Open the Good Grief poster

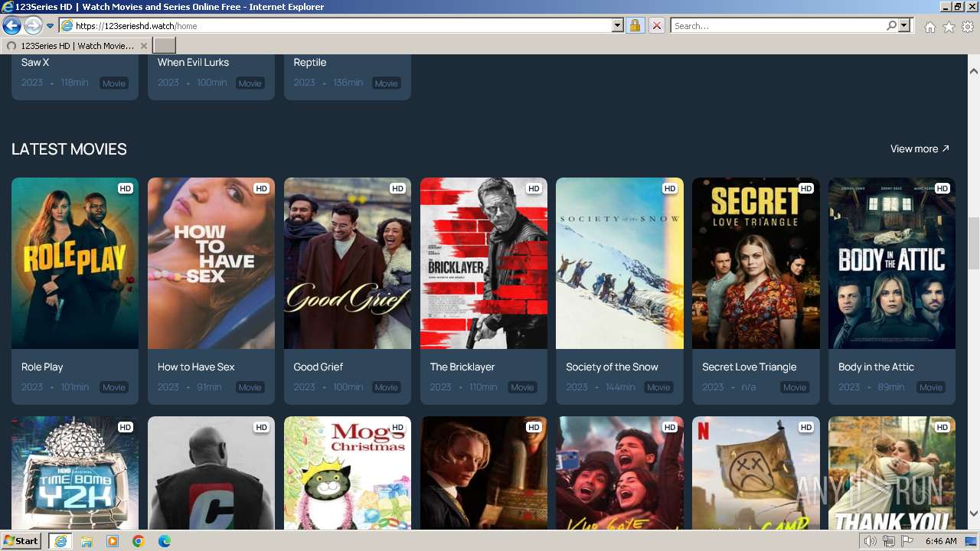coord(348,263)
